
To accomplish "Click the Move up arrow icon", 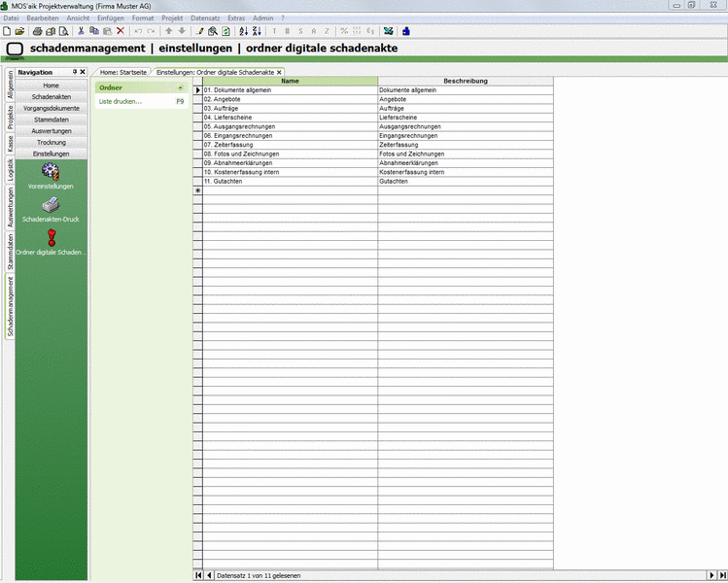I will 169,31.
